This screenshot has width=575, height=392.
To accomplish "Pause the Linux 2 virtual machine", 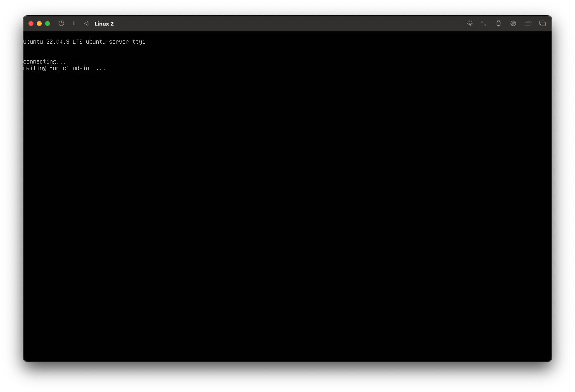I will (x=74, y=24).
